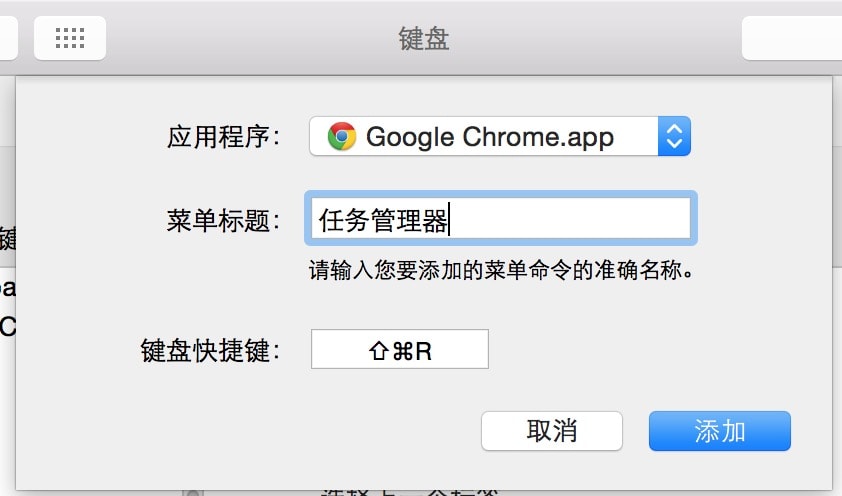
Task: Click the small checkbox peeking below the sheet
Action: [x=192, y=493]
